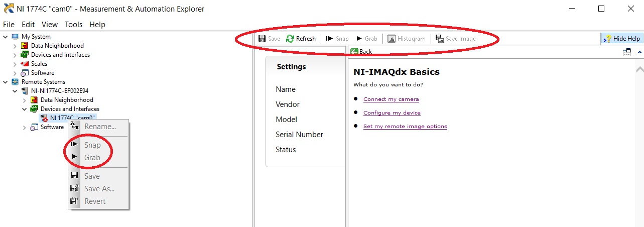
Task: Close the Measurement & Automation Explorer window
Action: point(630,9)
